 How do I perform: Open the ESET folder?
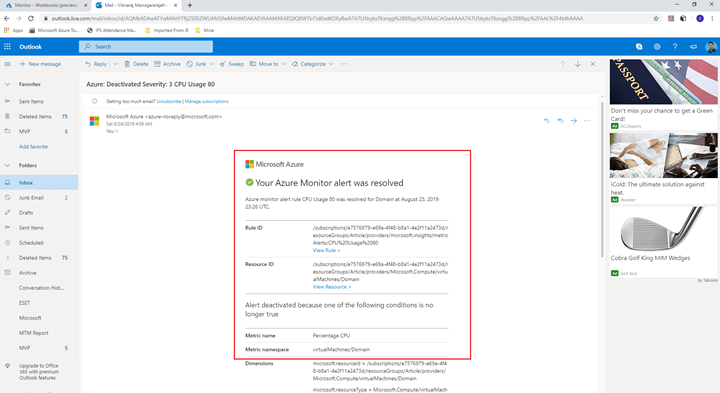pyautogui.click(x=24, y=303)
